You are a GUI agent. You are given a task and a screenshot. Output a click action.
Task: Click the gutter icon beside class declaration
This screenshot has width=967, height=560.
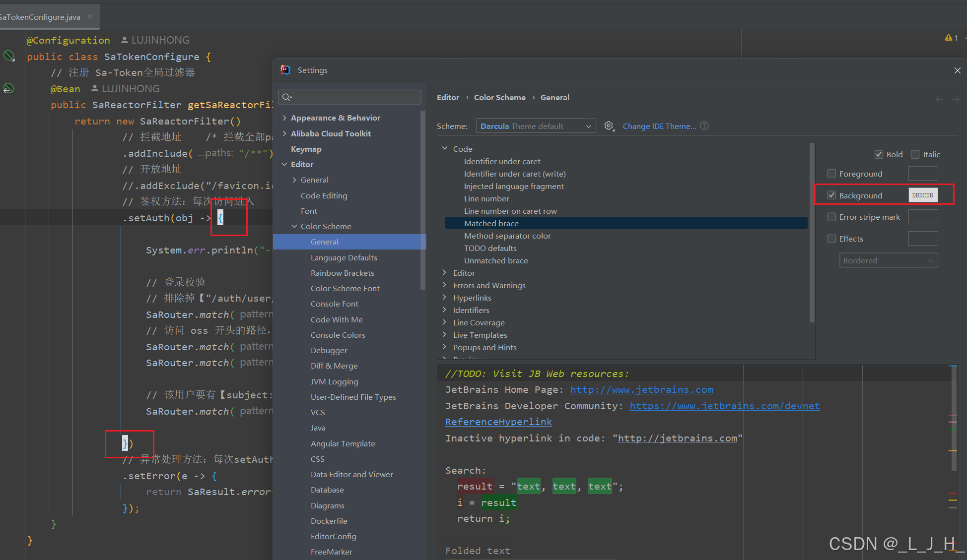9,56
